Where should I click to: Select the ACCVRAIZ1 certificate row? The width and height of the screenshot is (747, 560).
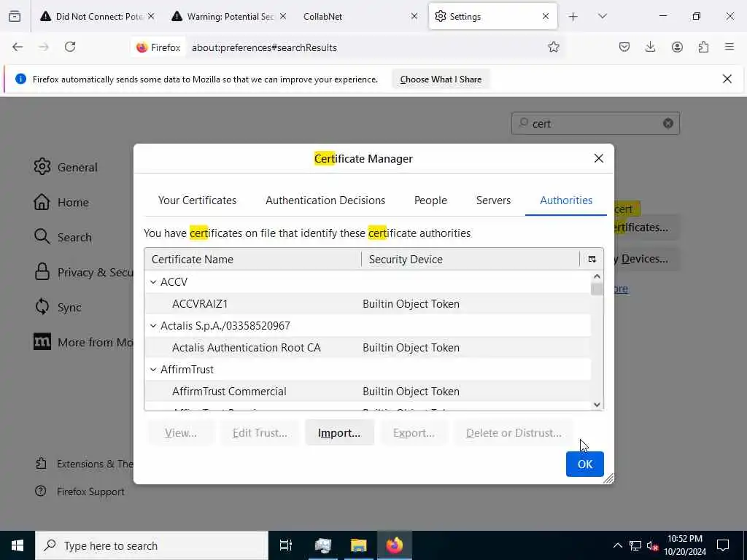(368, 304)
